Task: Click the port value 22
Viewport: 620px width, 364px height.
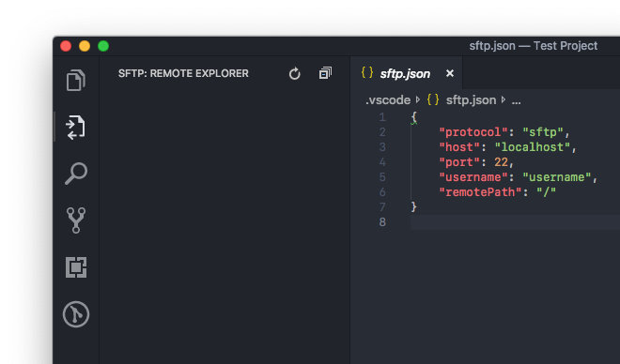Action: point(502,162)
